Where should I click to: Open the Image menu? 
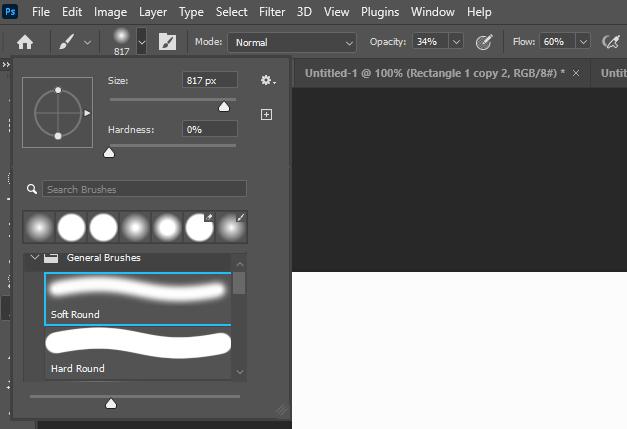coord(110,12)
